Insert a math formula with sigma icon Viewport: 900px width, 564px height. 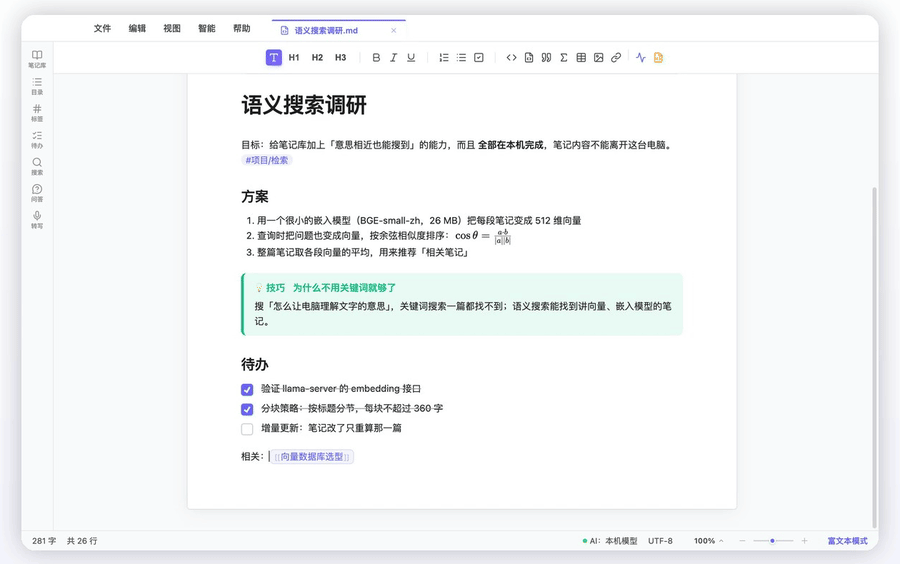(x=564, y=57)
